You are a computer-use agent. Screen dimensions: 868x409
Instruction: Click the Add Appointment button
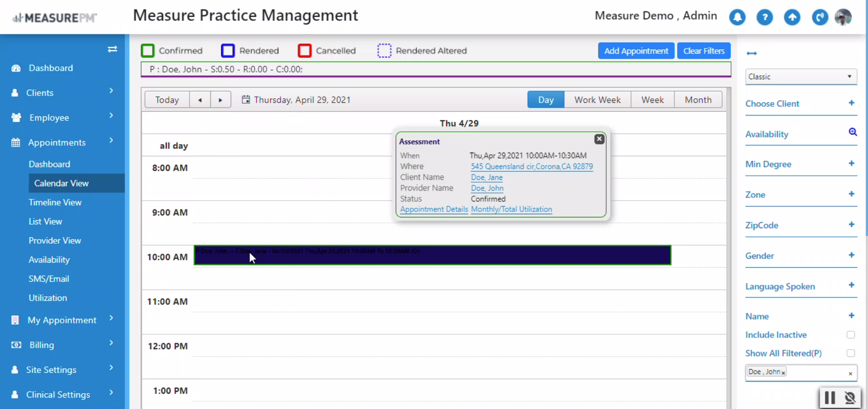pos(636,51)
